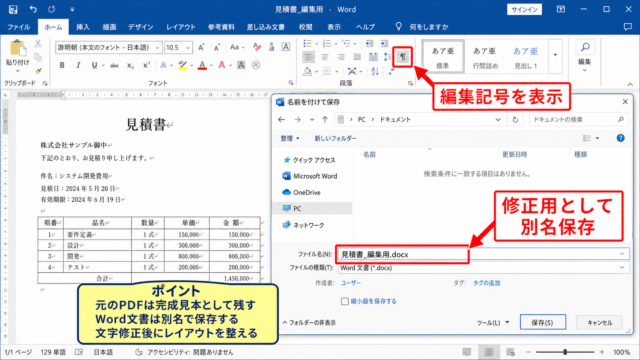Click the 何をしますか search box

(x=429, y=27)
